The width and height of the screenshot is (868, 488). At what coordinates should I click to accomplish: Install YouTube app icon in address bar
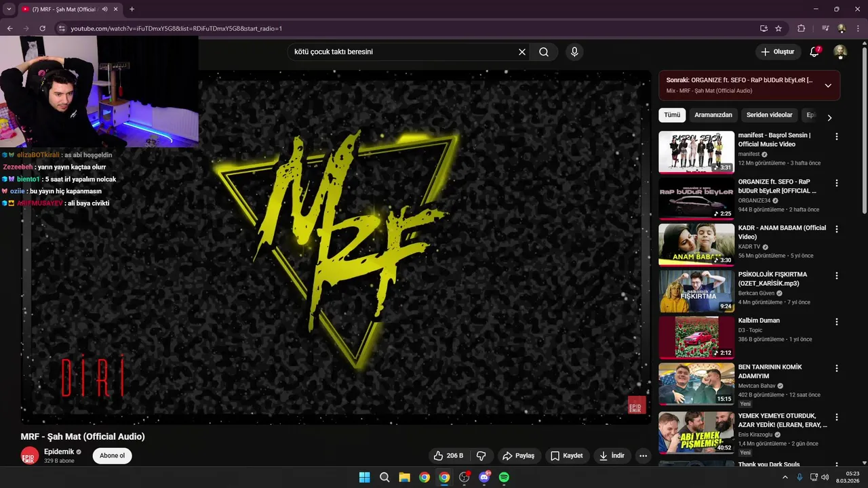764,28
